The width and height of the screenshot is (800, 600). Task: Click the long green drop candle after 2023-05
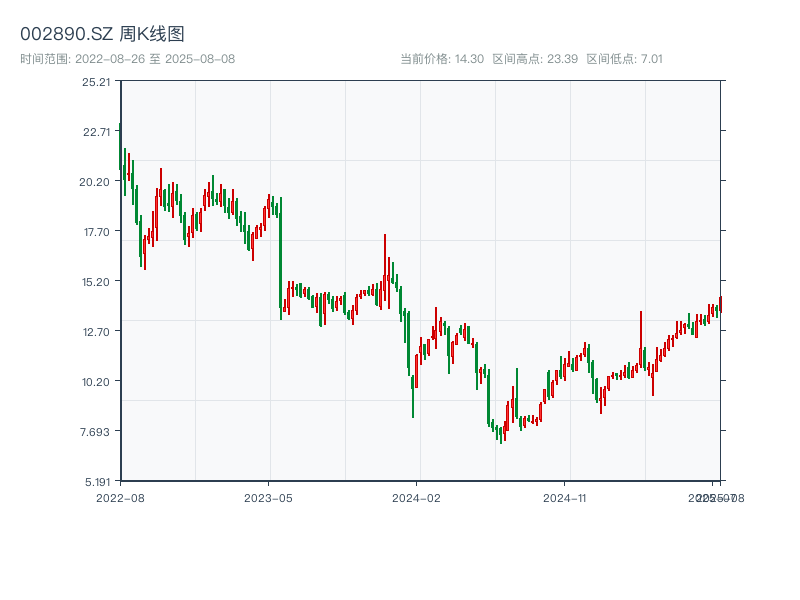click(281, 255)
